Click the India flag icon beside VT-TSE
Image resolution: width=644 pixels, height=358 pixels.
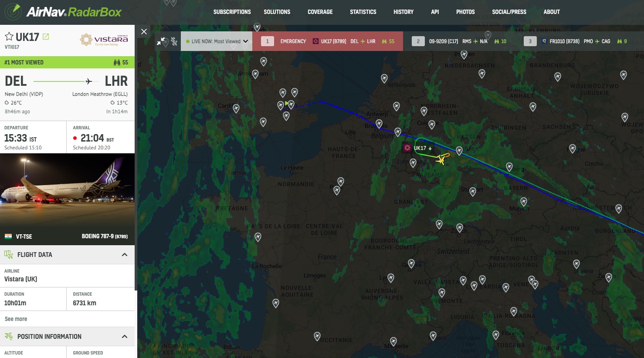(8, 236)
